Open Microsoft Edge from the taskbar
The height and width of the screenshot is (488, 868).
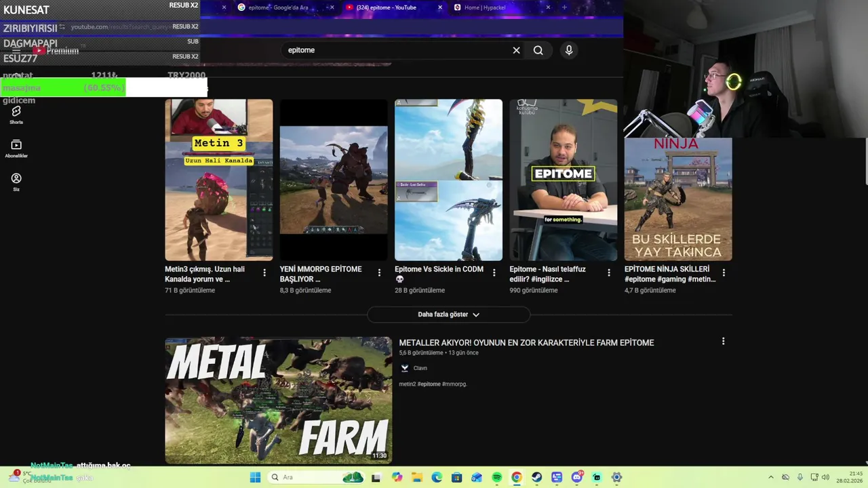click(437, 477)
